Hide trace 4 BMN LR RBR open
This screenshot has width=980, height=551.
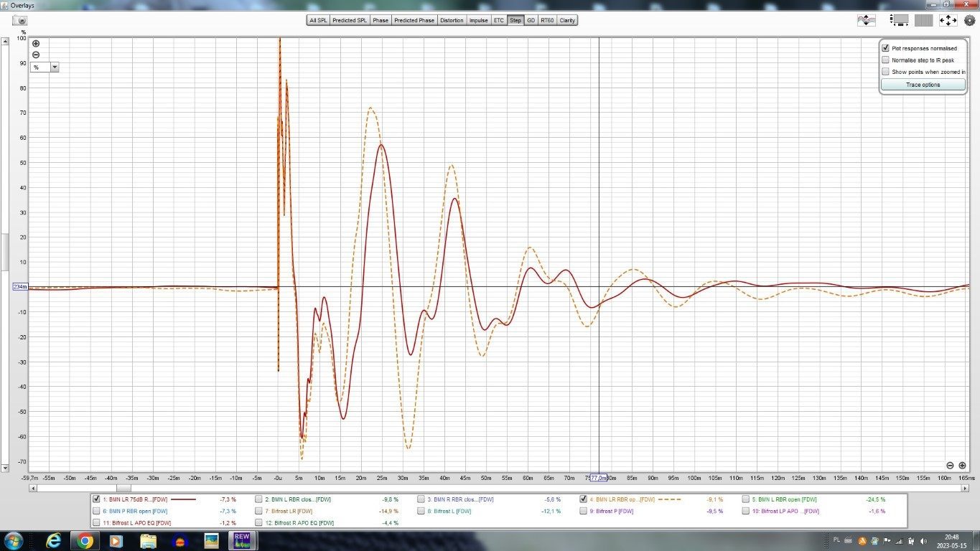click(584, 499)
